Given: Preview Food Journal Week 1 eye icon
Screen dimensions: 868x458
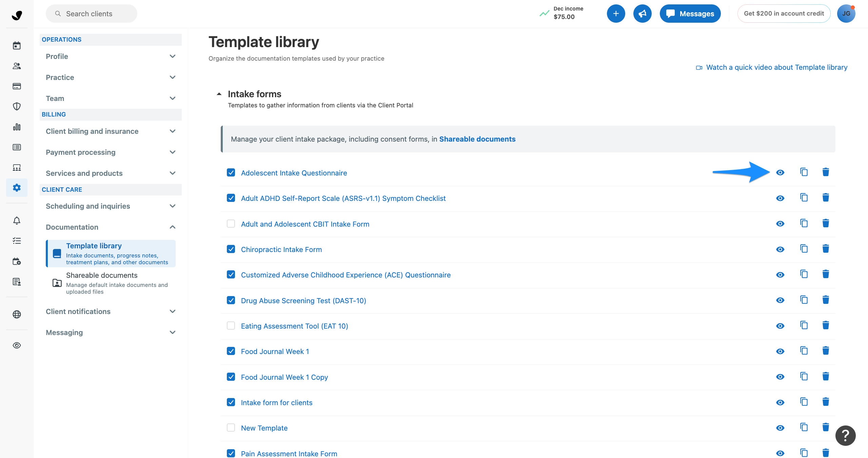Looking at the screenshot, I should tap(780, 351).
